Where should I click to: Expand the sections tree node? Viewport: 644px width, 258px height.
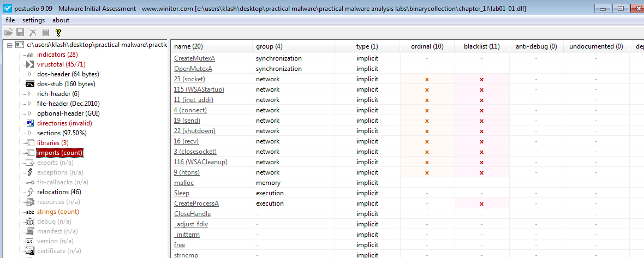29,133
